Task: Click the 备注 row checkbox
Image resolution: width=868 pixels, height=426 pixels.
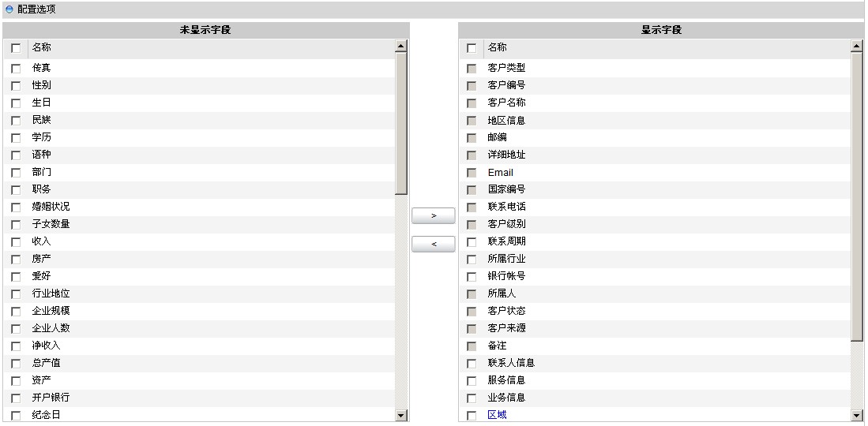Action: click(x=471, y=346)
